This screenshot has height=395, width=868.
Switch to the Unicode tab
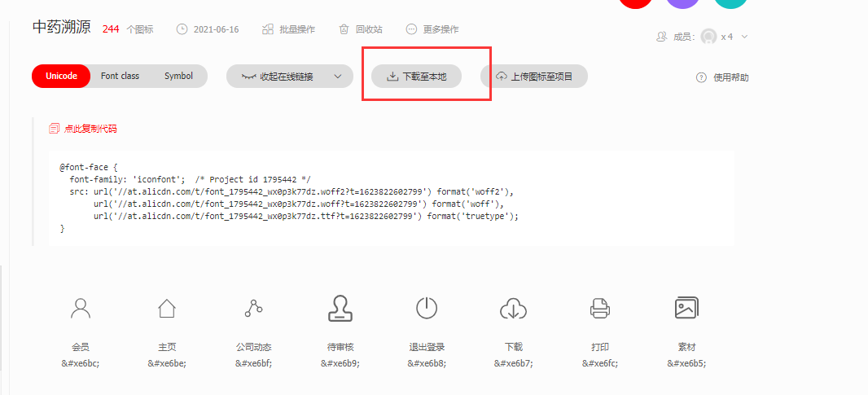[x=61, y=76]
